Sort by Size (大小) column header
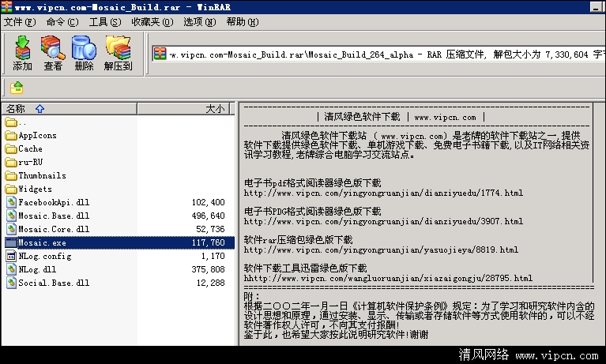The height and width of the screenshot is (364, 606). click(x=183, y=109)
